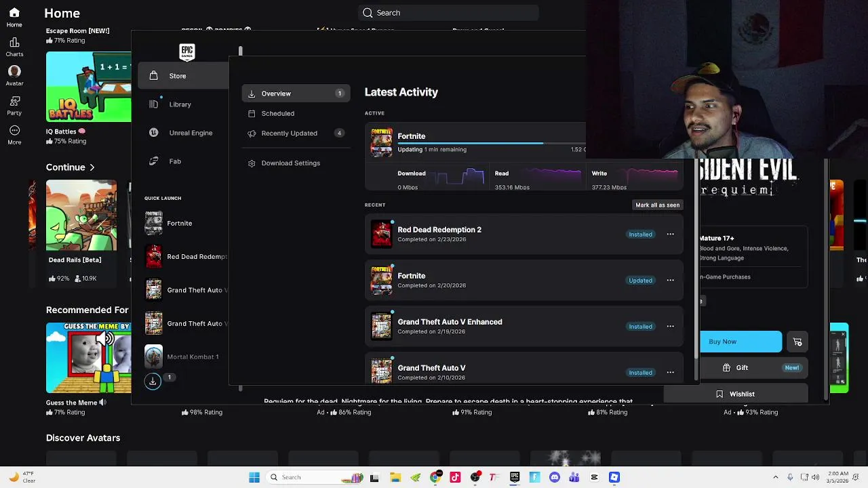Click Buy Now for Resident Evil Requiem

point(739,342)
